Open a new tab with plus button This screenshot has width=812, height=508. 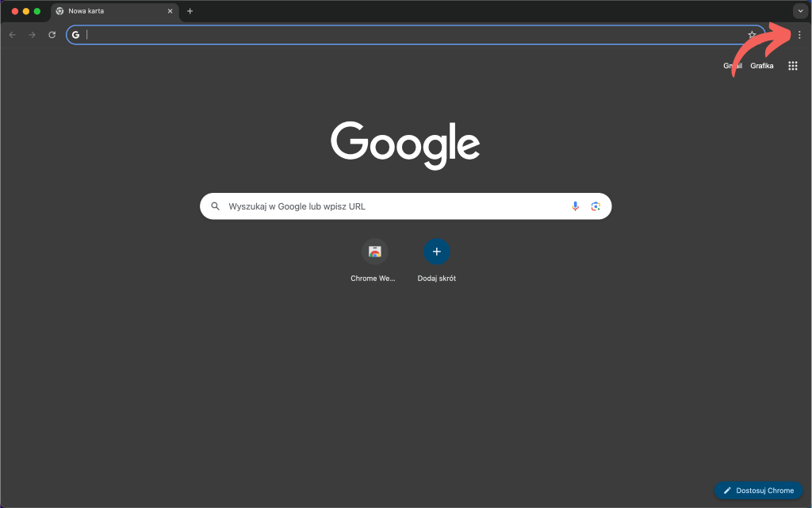pyautogui.click(x=190, y=11)
